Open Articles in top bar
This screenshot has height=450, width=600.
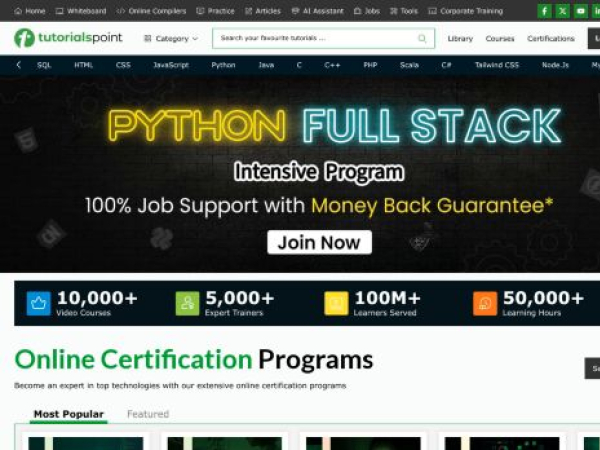[x=263, y=11]
